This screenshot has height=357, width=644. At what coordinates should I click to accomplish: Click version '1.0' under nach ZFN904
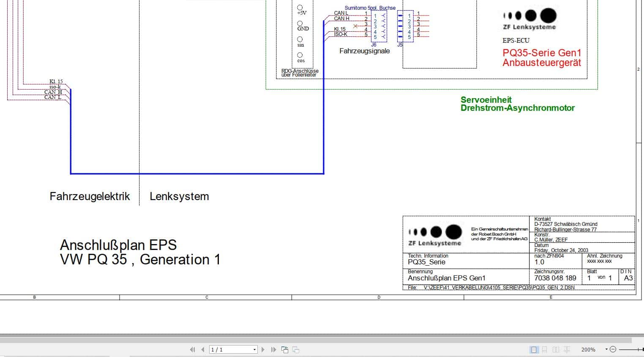(x=540, y=262)
